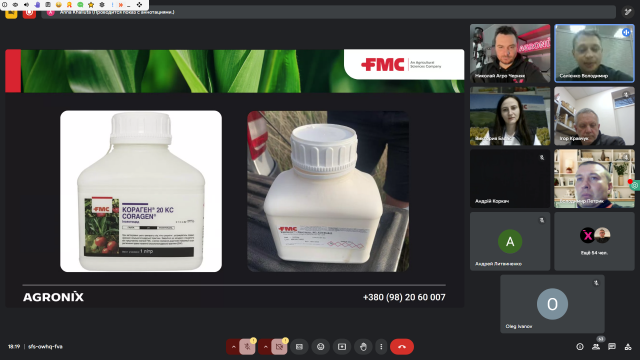This screenshot has width=640, height=360.
Task: Leave the call with red hang-up button
Action: pyautogui.click(x=402, y=347)
